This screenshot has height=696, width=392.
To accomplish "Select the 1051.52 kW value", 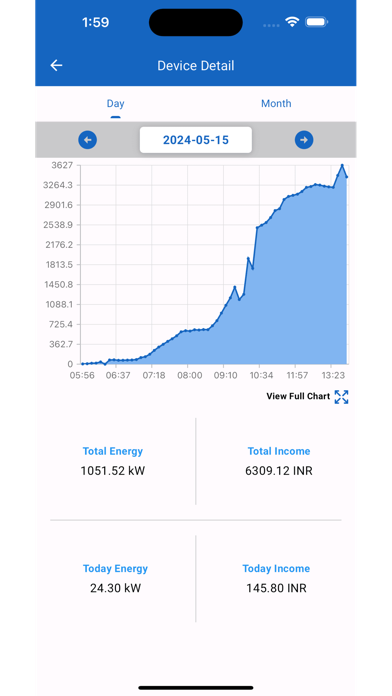I will pyautogui.click(x=113, y=471).
